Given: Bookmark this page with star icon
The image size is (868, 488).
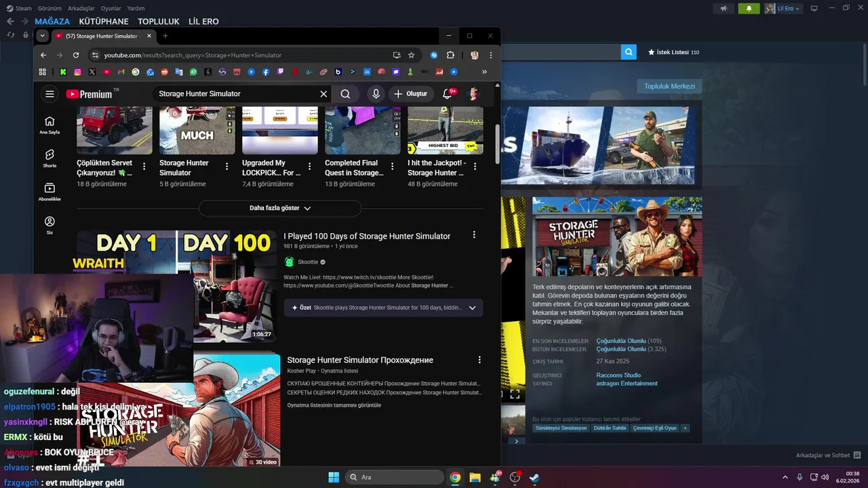Looking at the screenshot, I should (x=411, y=55).
